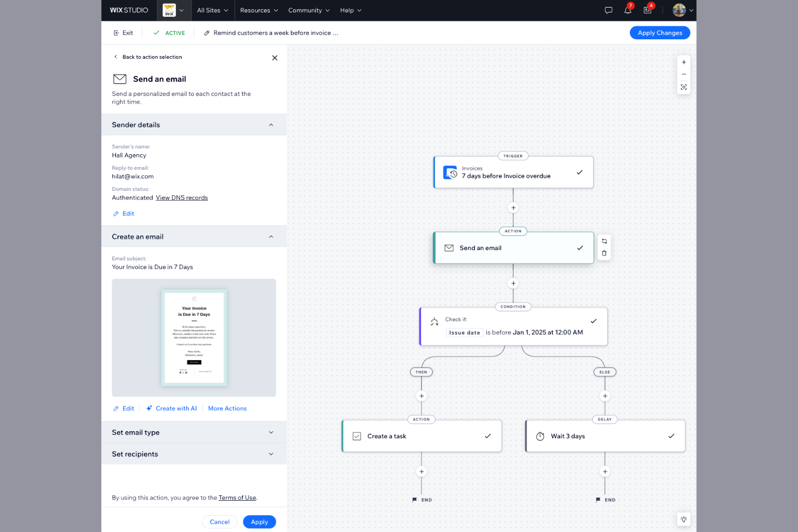The height and width of the screenshot is (532, 798).
Task: Click Apply Changes button
Action: [x=660, y=33]
